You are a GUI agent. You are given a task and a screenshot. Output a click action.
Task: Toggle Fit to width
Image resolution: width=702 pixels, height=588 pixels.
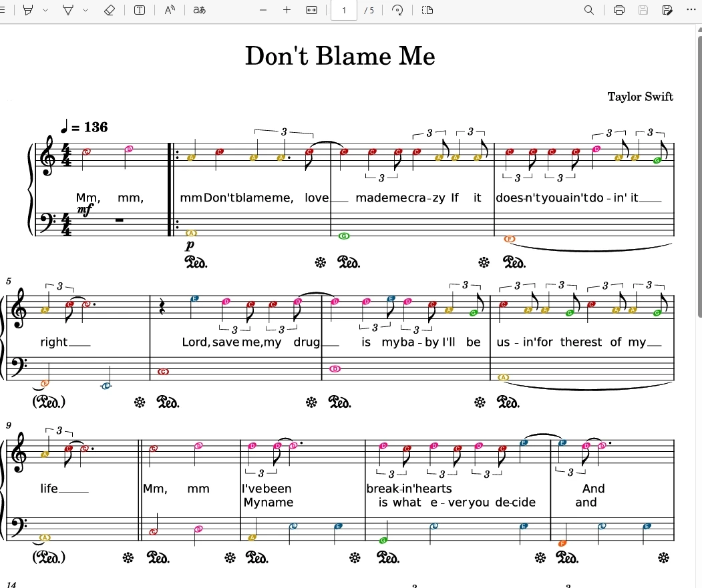312,10
